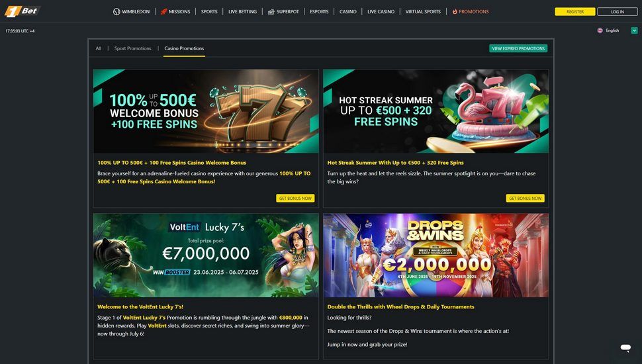This screenshot has height=364, width=642.
Task: Open the Esports menu item
Action: click(319, 11)
